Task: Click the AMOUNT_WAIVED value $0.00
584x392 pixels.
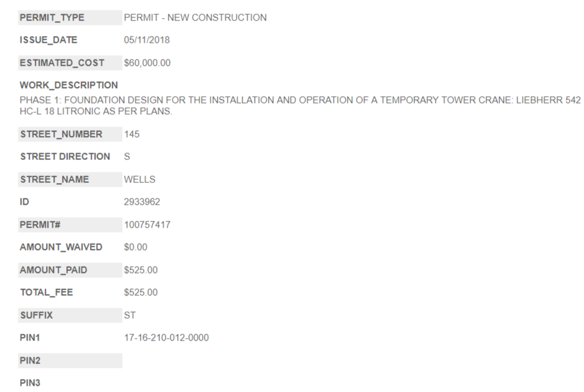Action: pos(136,247)
